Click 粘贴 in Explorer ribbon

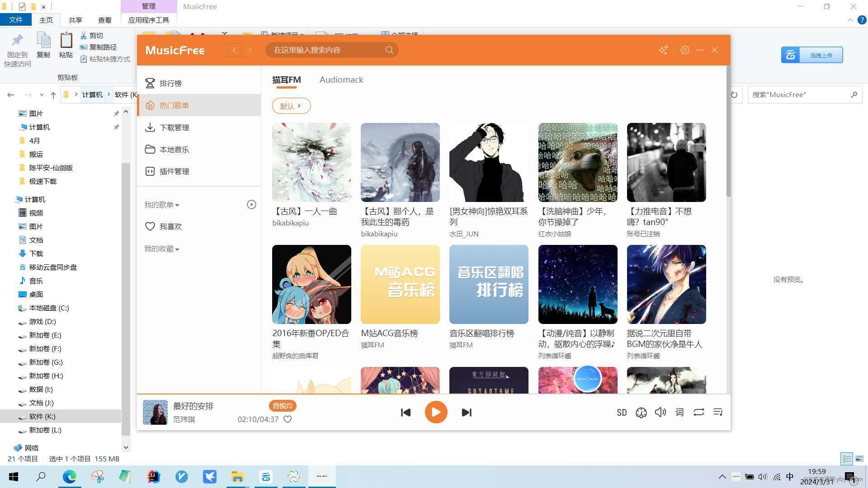click(x=66, y=45)
